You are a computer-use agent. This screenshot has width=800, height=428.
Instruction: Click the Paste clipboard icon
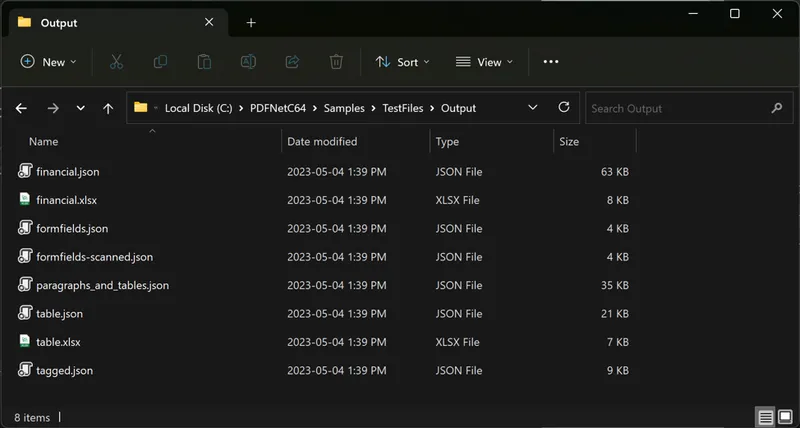click(x=204, y=62)
